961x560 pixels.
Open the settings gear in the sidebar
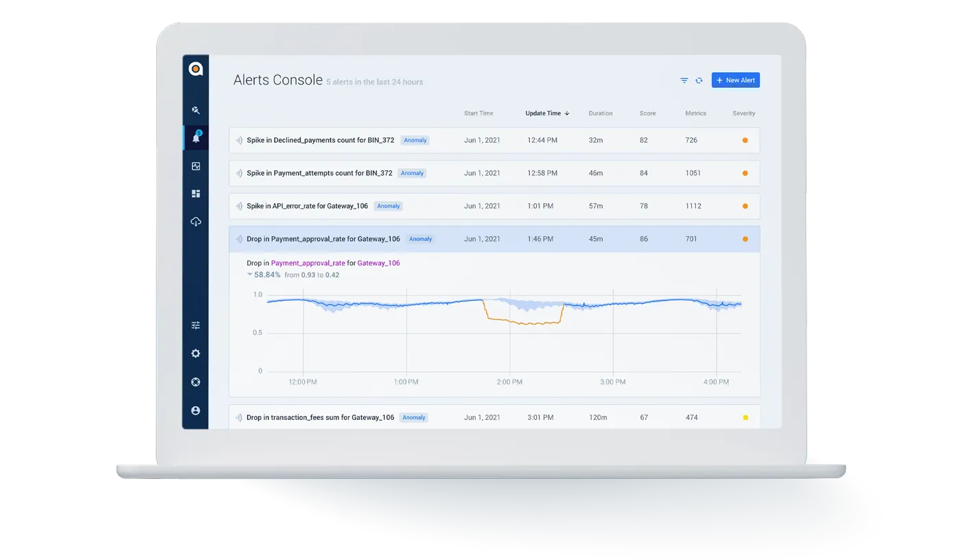pos(196,353)
